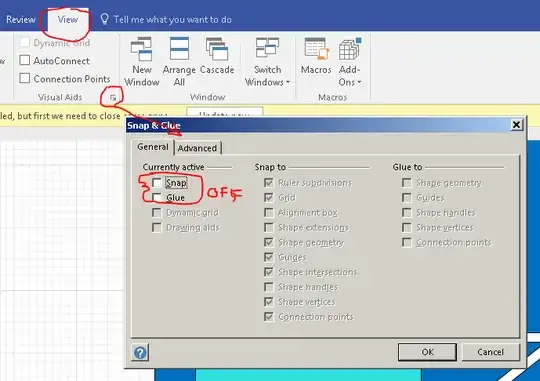
Task: Toggle Dynamic grid in Currently active
Action: point(157,213)
